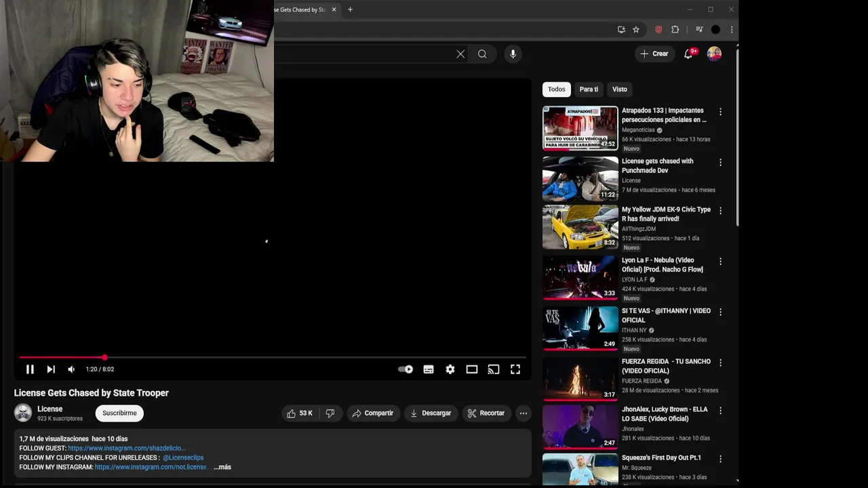Viewport: 868px width, 488px height.
Task: Open a new browser tab
Action: tap(350, 9)
